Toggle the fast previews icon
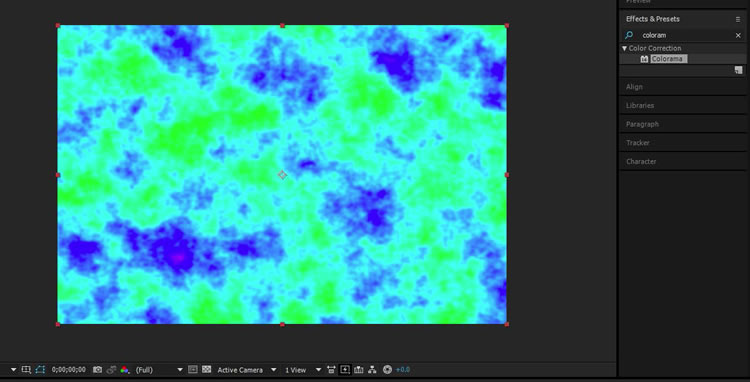The image size is (750, 382). pyautogui.click(x=345, y=370)
